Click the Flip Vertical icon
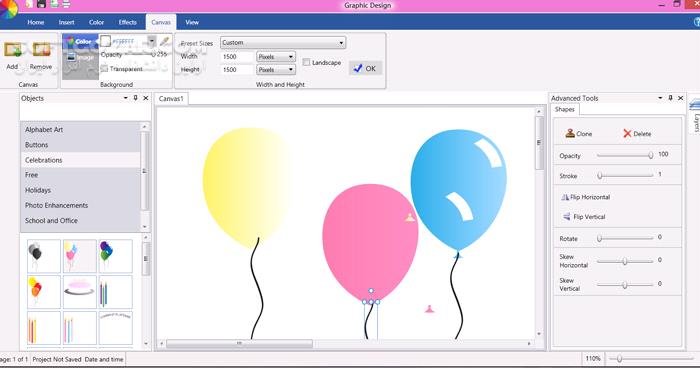This screenshot has height=368, width=700. 567,216
